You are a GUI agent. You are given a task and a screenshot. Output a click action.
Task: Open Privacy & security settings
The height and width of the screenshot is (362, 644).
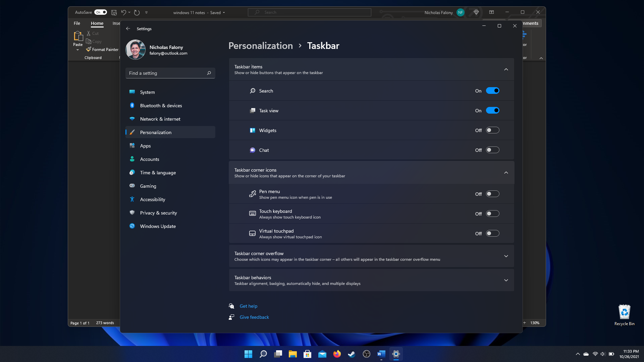click(170, 213)
